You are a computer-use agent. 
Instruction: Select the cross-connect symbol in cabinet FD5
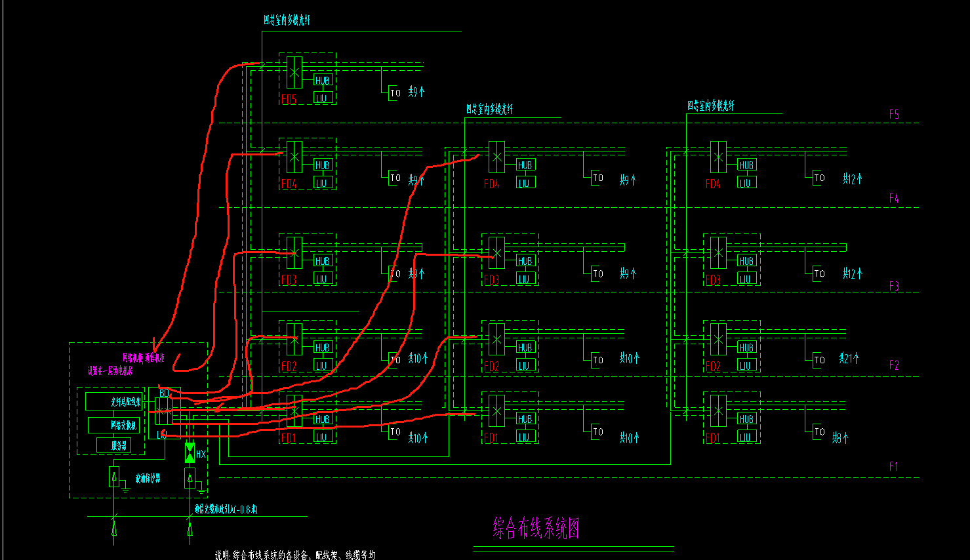click(294, 72)
